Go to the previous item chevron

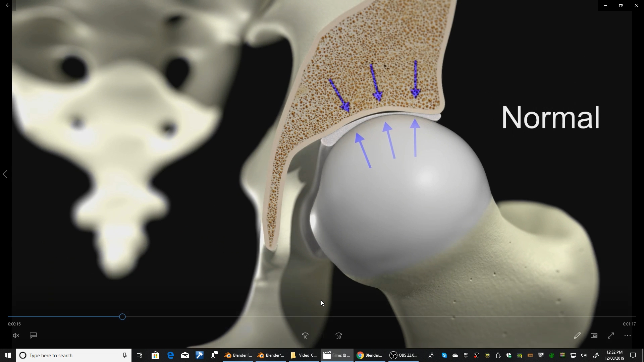point(5,174)
